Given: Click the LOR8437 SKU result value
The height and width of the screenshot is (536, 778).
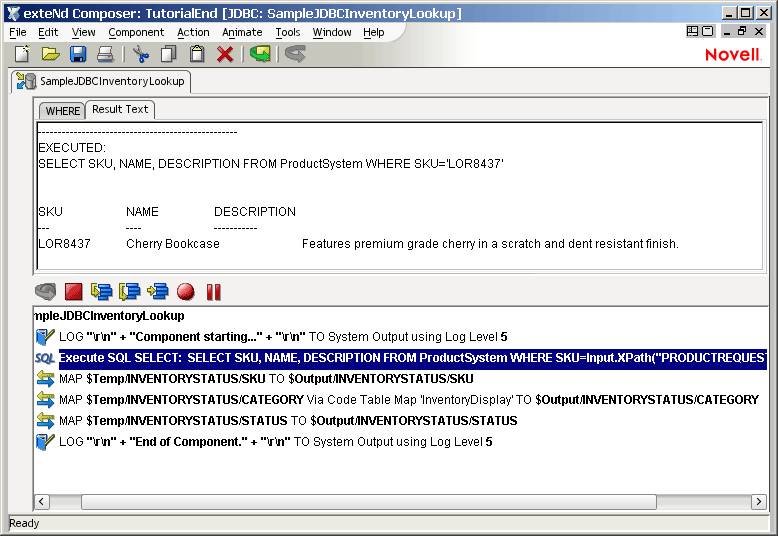Looking at the screenshot, I should pos(65,244).
